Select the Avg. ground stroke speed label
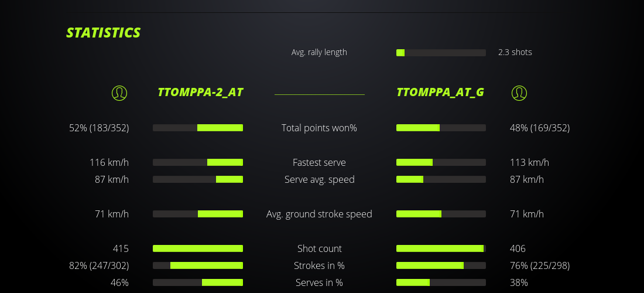644x293 pixels. 319,214
